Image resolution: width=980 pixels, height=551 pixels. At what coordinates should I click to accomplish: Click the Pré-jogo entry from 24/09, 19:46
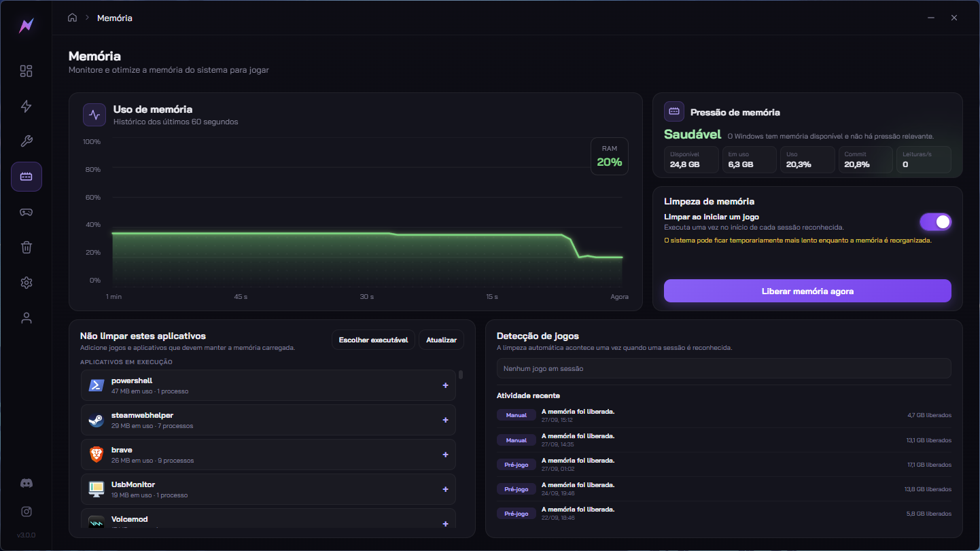coord(724,489)
